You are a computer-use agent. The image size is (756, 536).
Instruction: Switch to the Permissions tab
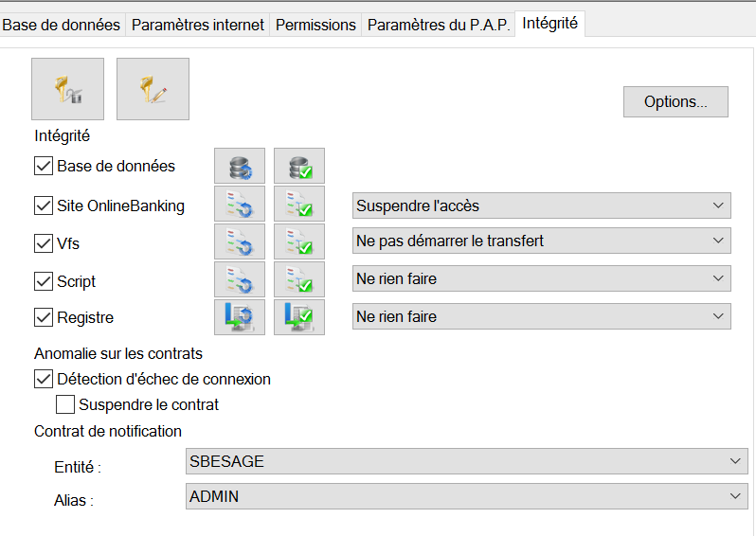[315, 26]
